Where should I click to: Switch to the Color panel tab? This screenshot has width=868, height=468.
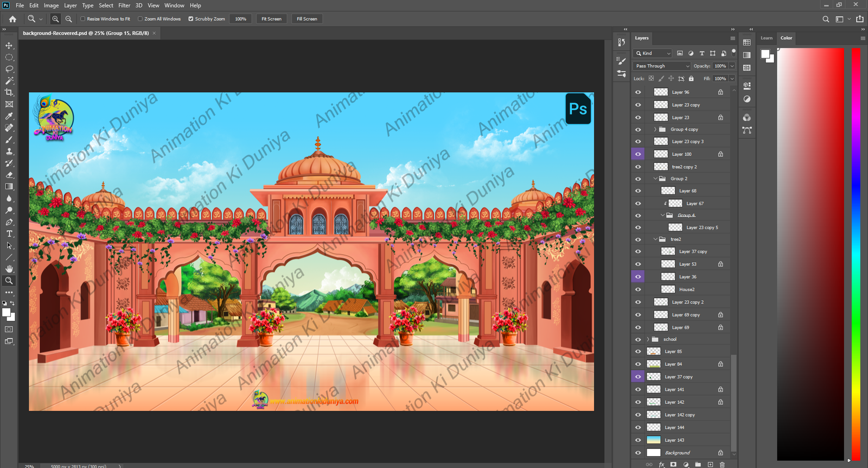tap(786, 38)
